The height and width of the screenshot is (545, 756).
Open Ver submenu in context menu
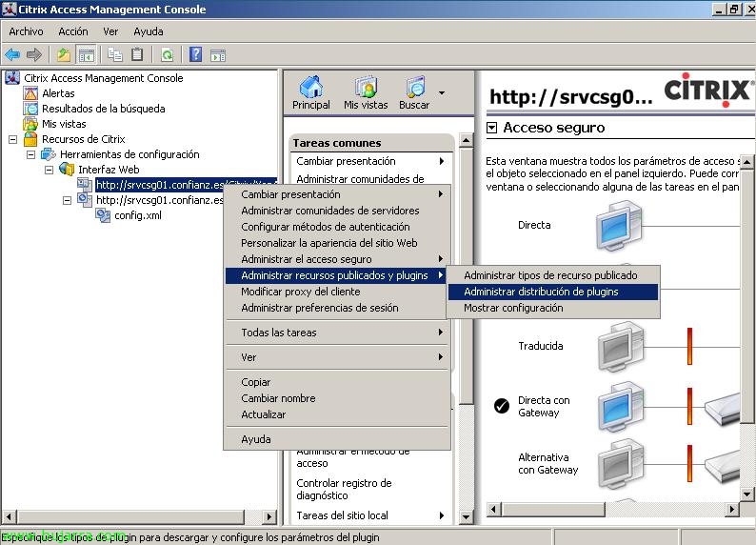(x=336, y=357)
